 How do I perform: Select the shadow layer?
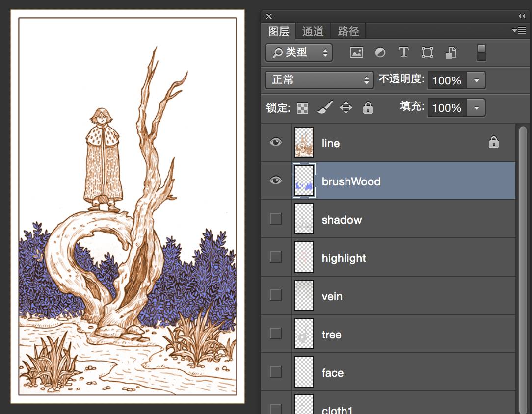tap(388, 219)
